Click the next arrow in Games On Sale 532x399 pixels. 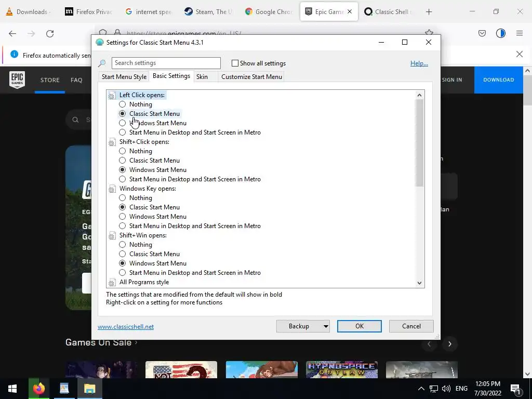coord(450,344)
